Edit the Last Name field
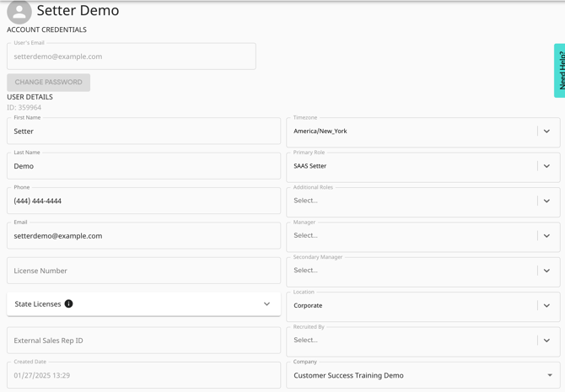 click(143, 166)
